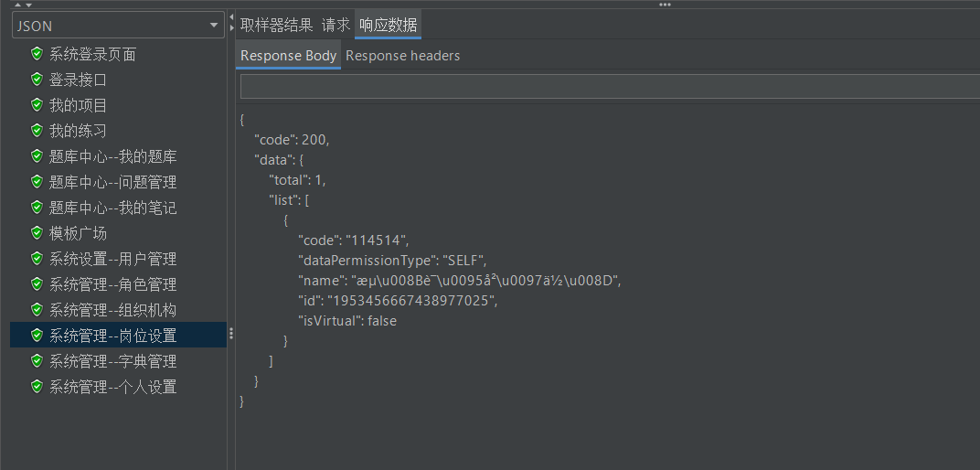Viewport: 980px width, 470px height.
Task: Select 模板广场 sampler result
Action: 78,234
